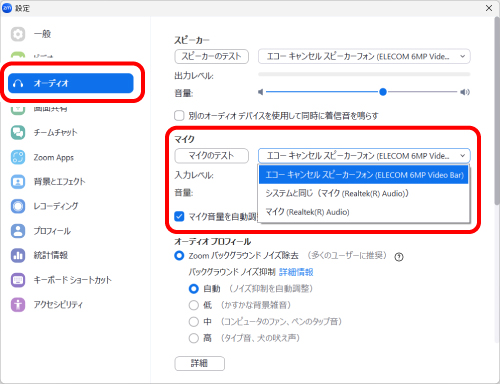Select 自動 noise suppression radio
This screenshot has width=500, height=384.
pyautogui.click(x=194, y=289)
